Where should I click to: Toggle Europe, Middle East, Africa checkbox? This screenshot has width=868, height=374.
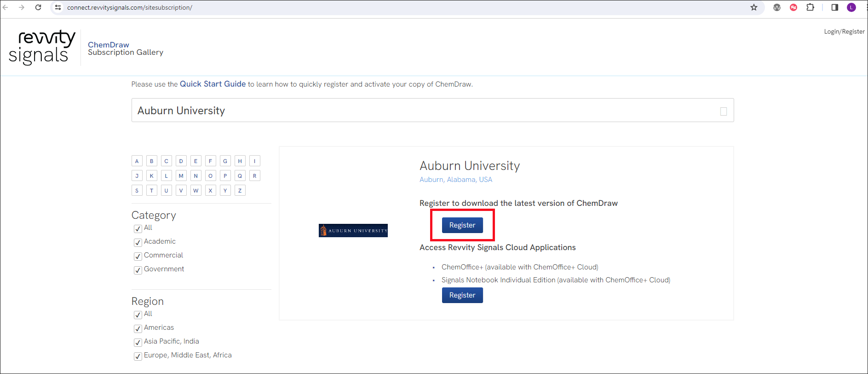(x=138, y=356)
